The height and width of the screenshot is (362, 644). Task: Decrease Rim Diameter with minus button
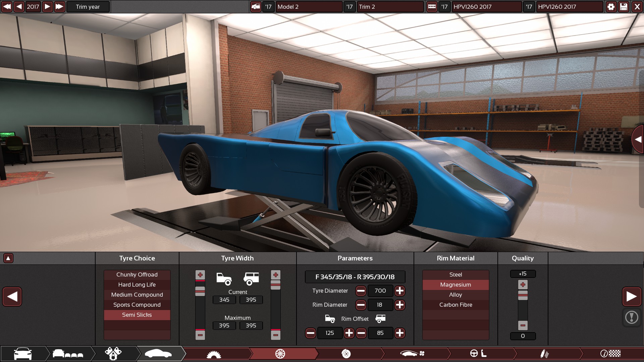361,305
